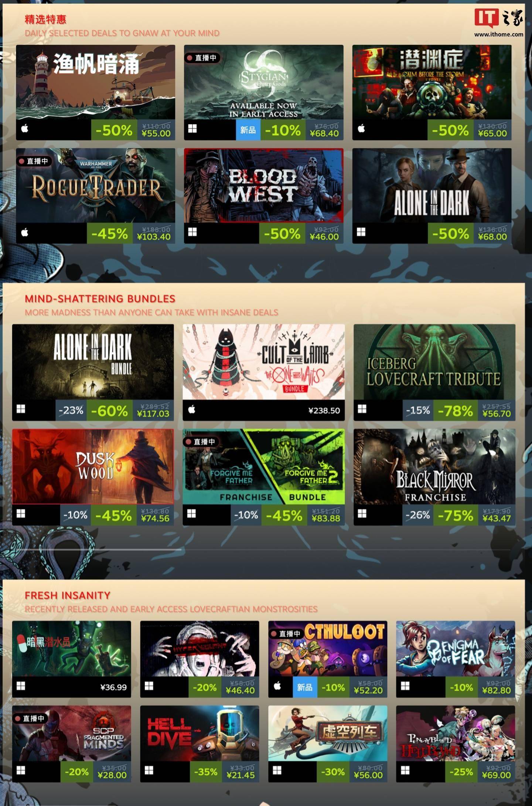Click the 新品 tag on Stygian Outer Gods

(248, 130)
